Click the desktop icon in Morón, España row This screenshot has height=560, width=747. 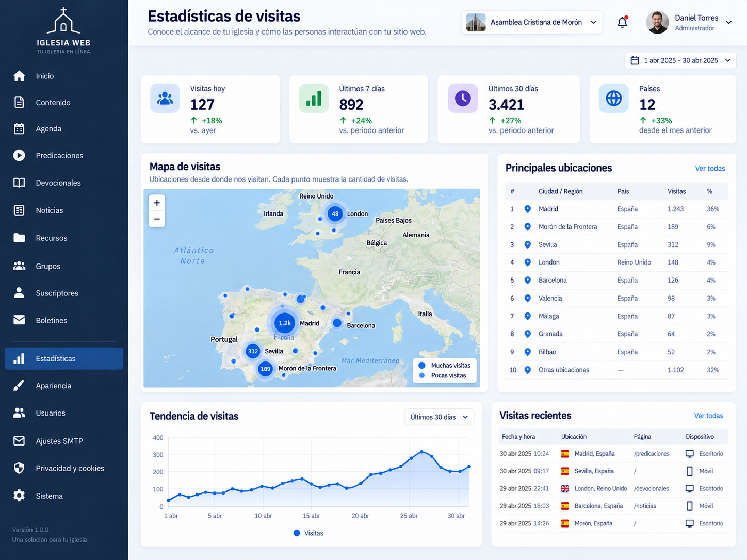pos(689,523)
